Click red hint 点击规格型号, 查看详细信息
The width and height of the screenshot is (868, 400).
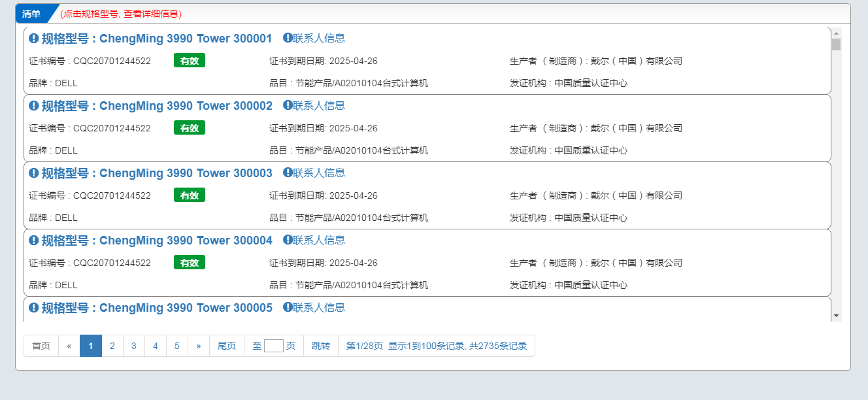pyautogui.click(x=121, y=14)
